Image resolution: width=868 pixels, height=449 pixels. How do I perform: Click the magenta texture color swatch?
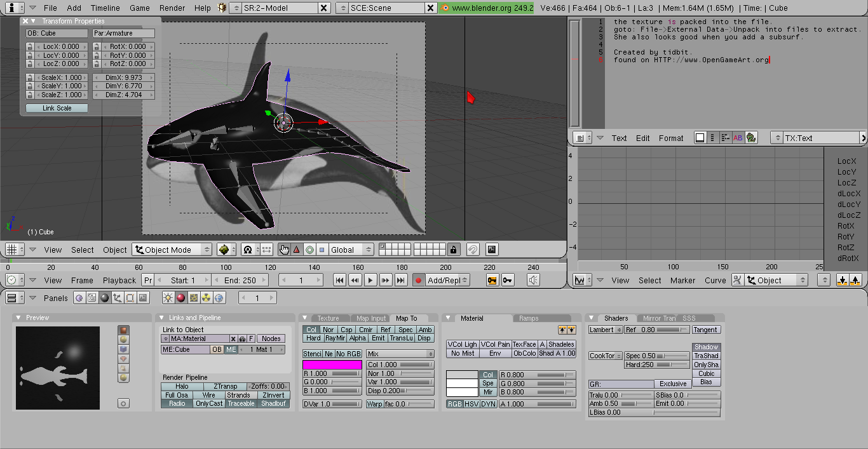pos(332,365)
